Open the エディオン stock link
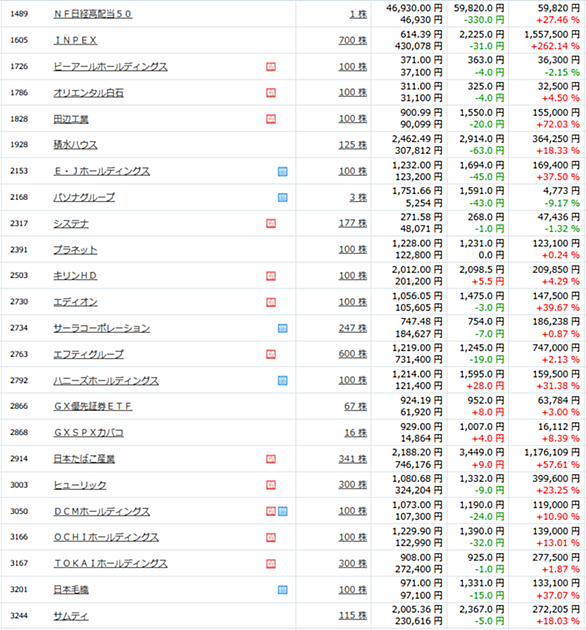Viewport: 586px width, 630px height. click(76, 302)
